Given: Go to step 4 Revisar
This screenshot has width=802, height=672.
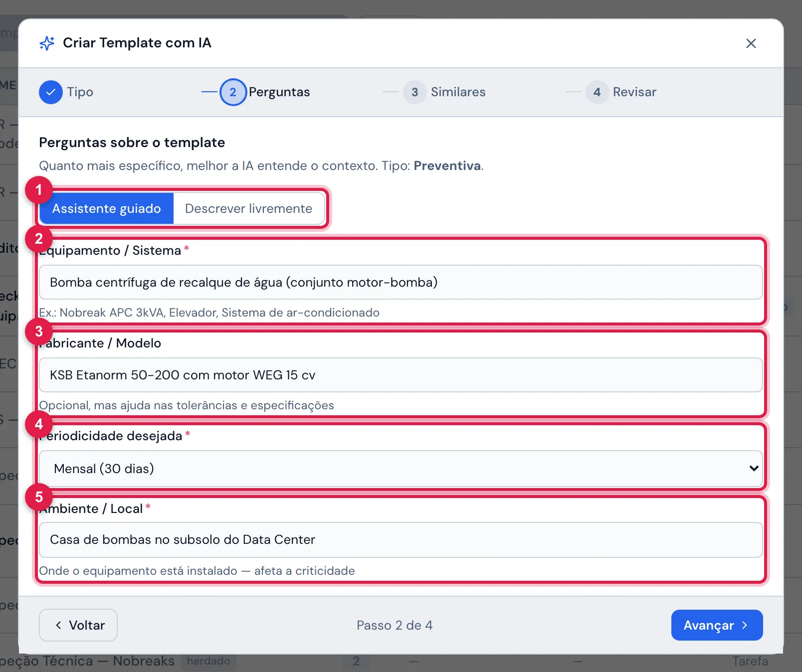Looking at the screenshot, I should [x=621, y=92].
